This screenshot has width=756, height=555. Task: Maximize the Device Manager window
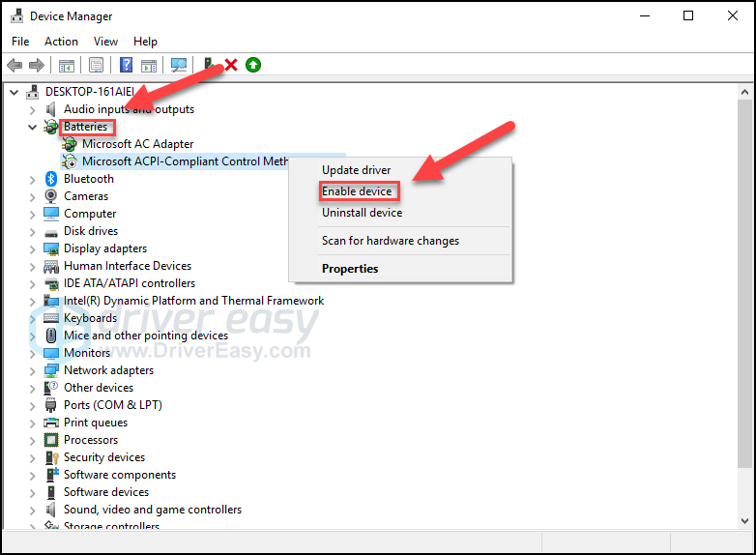pyautogui.click(x=688, y=15)
